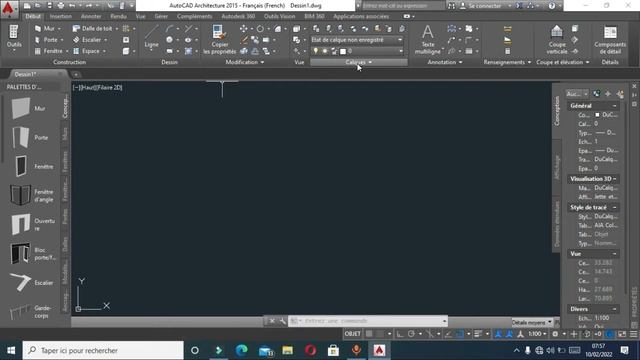Image resolution: width=640 pixels, height=360 pixels.
Task: Toggle the layer on/off lightbulb icon
Action: click(316, 51)
